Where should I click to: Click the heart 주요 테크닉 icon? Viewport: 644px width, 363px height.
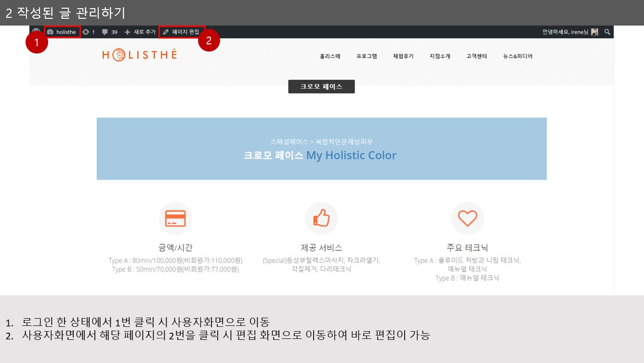467,218
